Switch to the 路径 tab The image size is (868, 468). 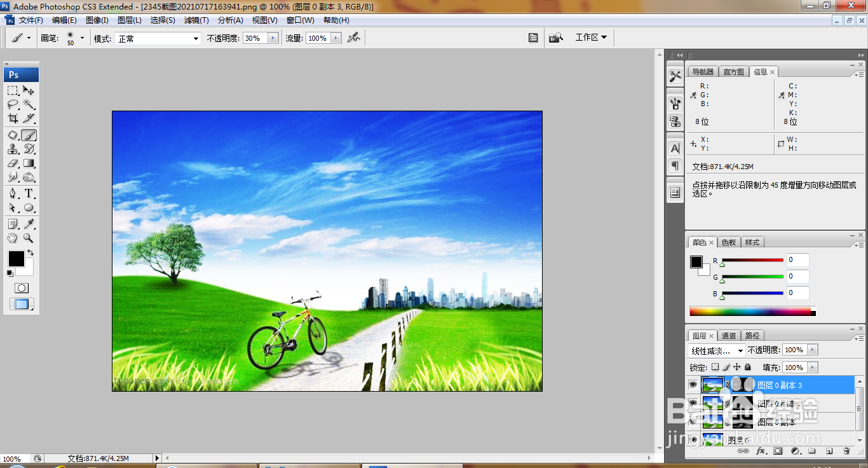pos(752,336)
